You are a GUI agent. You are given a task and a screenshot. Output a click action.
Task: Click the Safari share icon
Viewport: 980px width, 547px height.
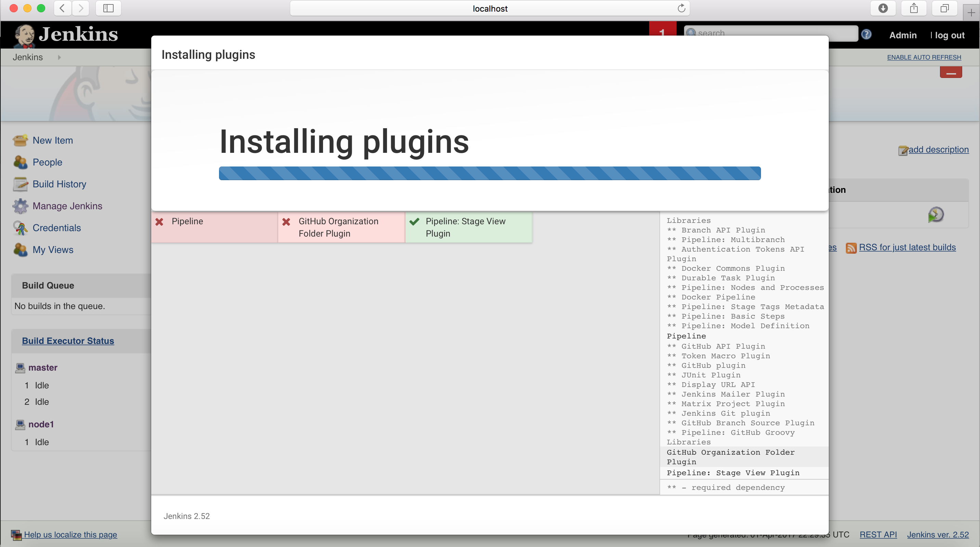[914, 8]
